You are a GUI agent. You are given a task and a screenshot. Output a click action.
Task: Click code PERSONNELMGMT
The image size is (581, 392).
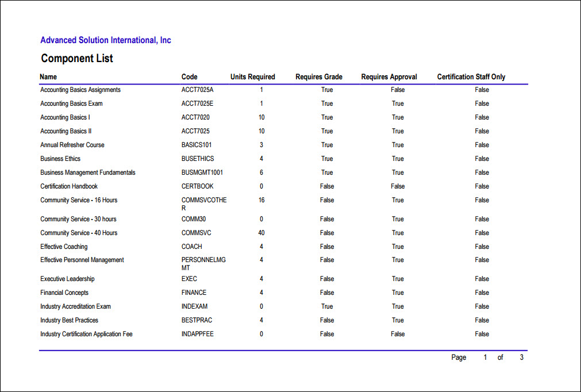pos(203,264)
